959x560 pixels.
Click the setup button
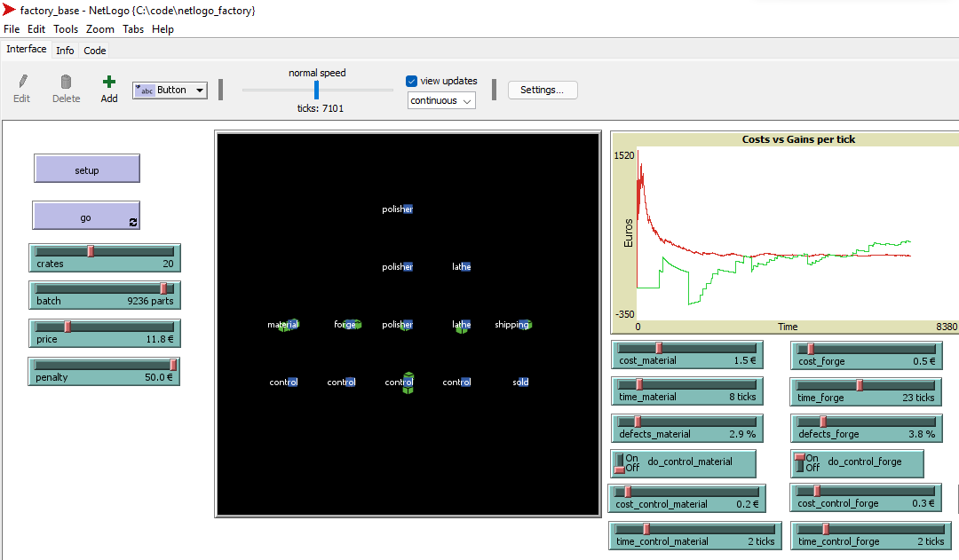pos(86,168)
